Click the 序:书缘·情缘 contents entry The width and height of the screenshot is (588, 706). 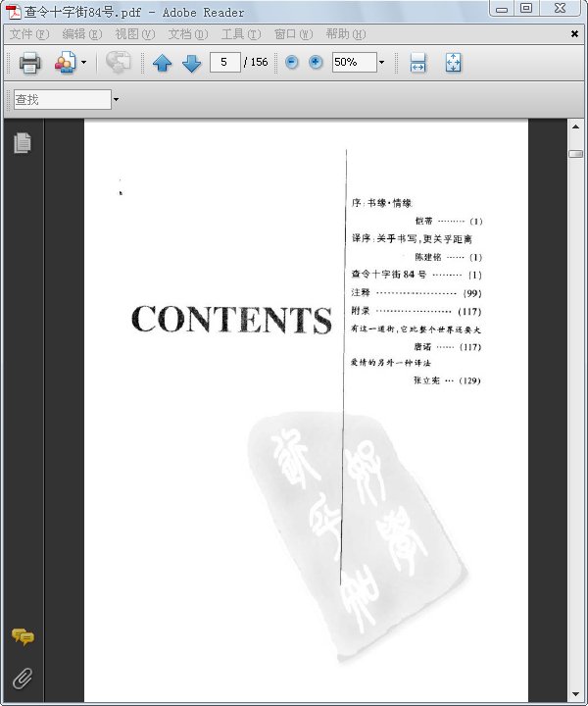click(382, 203)
